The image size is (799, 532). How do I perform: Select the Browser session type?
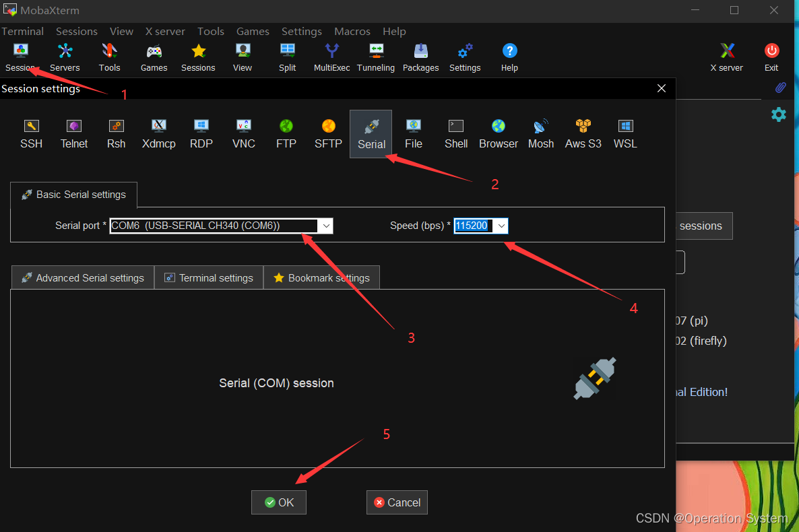tap(499, 134)
